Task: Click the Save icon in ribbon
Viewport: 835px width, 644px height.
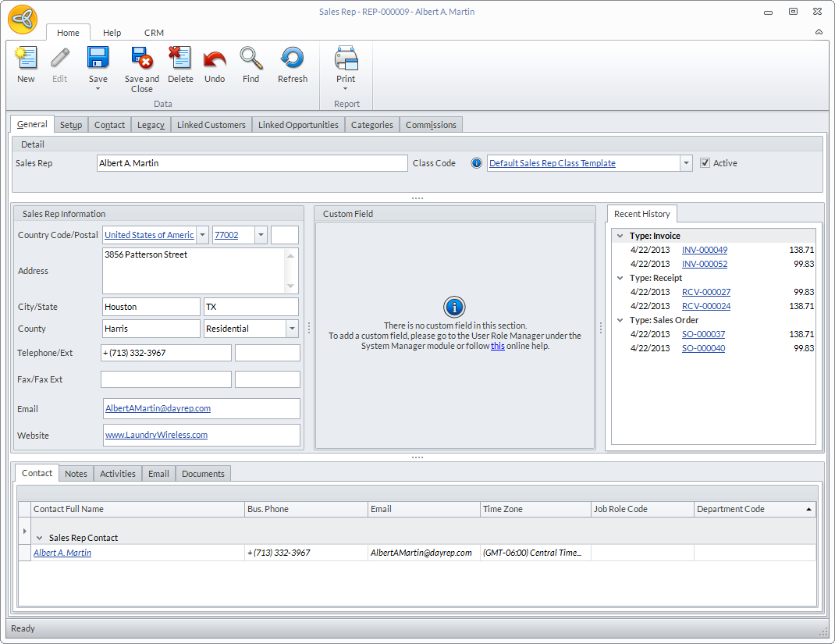Action: [x=98, y=59]
